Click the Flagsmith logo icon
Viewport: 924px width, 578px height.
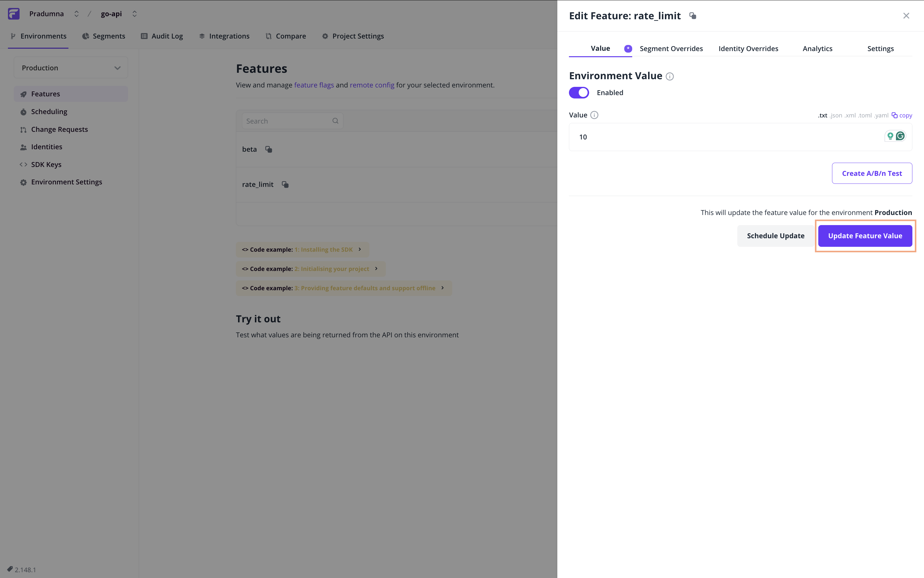(14, 14)
